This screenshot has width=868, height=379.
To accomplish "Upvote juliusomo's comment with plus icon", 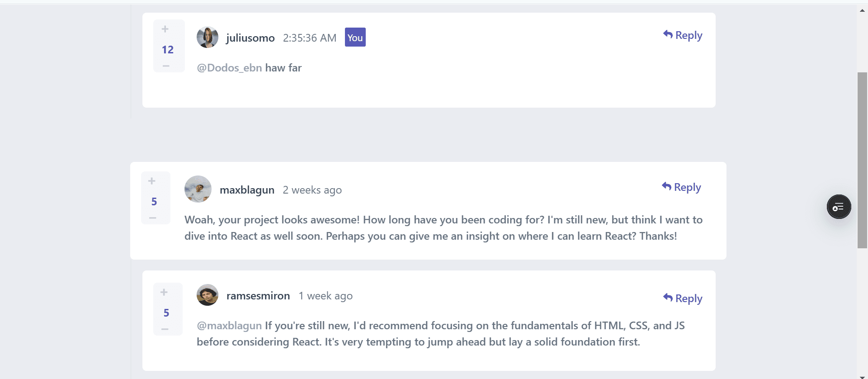I will pos(165,29).
